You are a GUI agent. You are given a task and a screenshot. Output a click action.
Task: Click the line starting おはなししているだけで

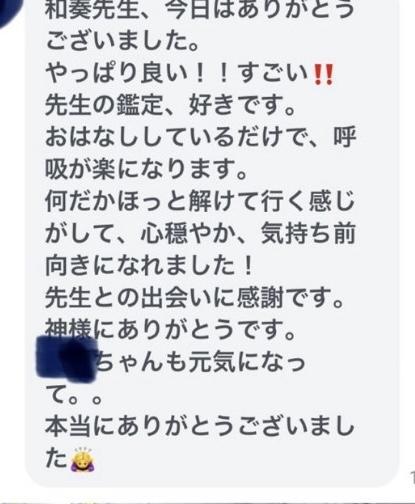[200, 138]
